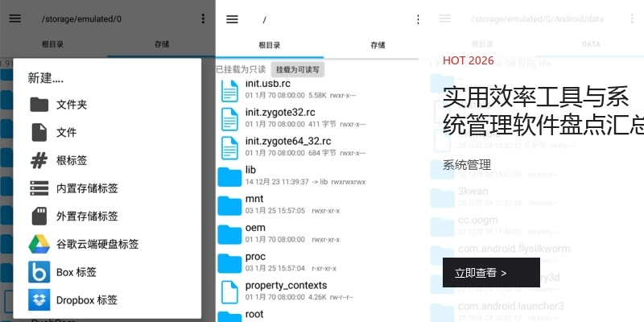This screenshot has width=644, height=322.
Task: Click the file icon of property_contexts
Action: pos(229,292)
